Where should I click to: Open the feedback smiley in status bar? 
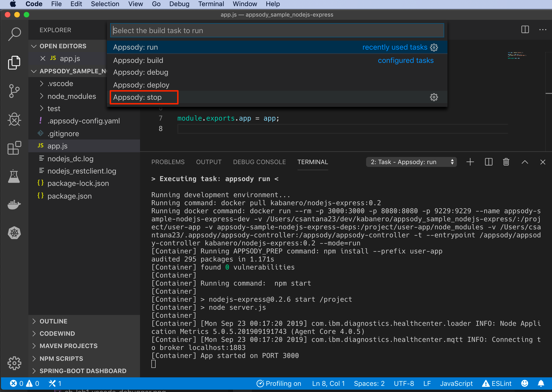[525, 383]
